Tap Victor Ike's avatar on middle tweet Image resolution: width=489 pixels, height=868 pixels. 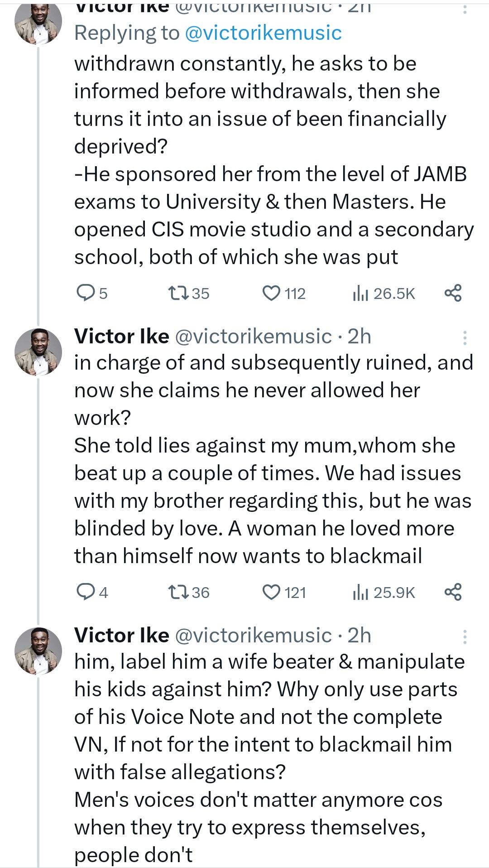[x=38, y=352]
